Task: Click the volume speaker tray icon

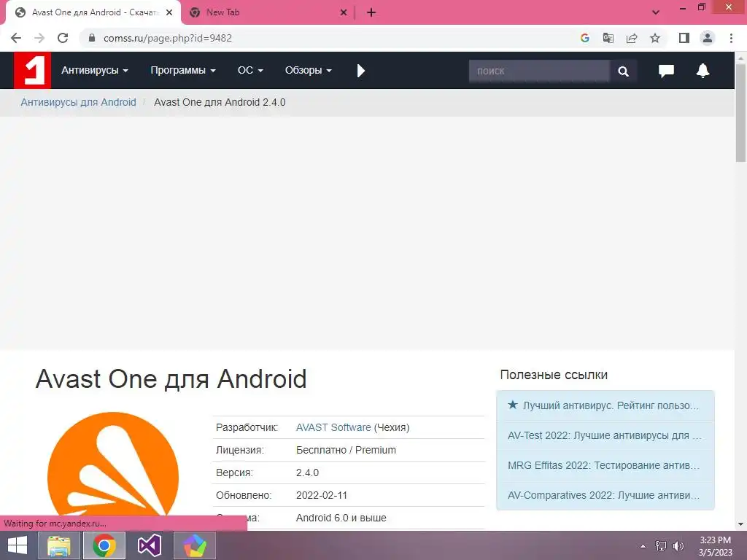Action: point(678,546)
